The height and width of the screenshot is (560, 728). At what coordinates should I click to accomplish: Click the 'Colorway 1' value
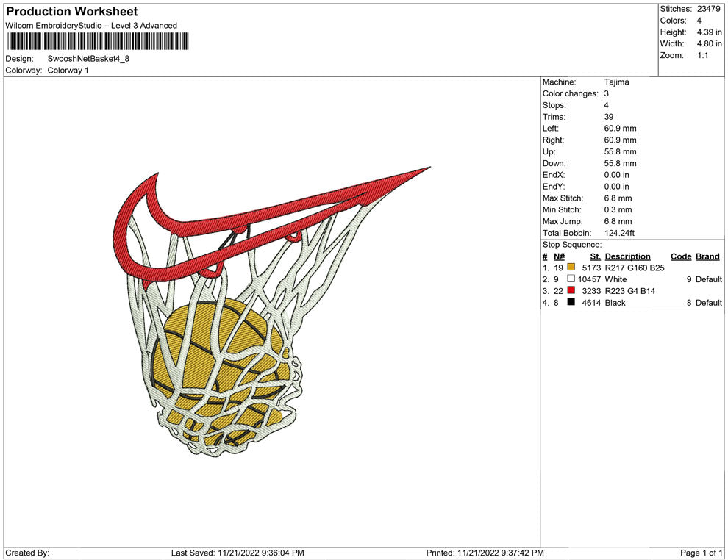tap(68, 71)
